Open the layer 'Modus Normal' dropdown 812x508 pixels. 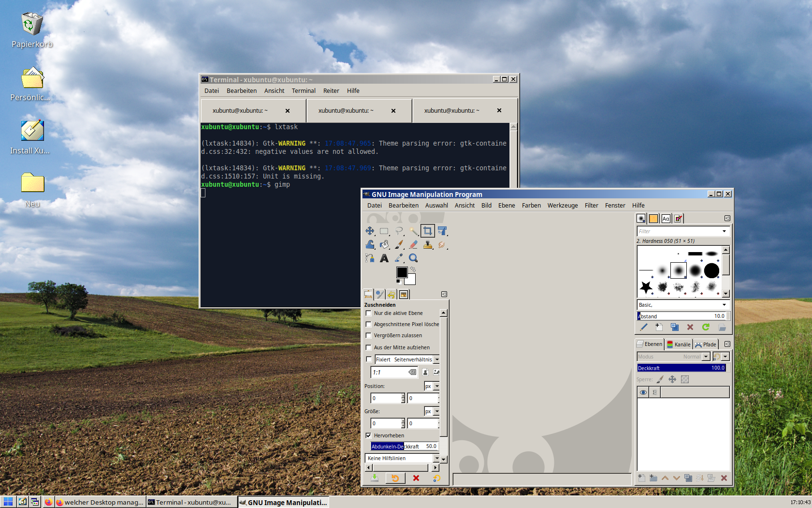click(x=673, y=357)
